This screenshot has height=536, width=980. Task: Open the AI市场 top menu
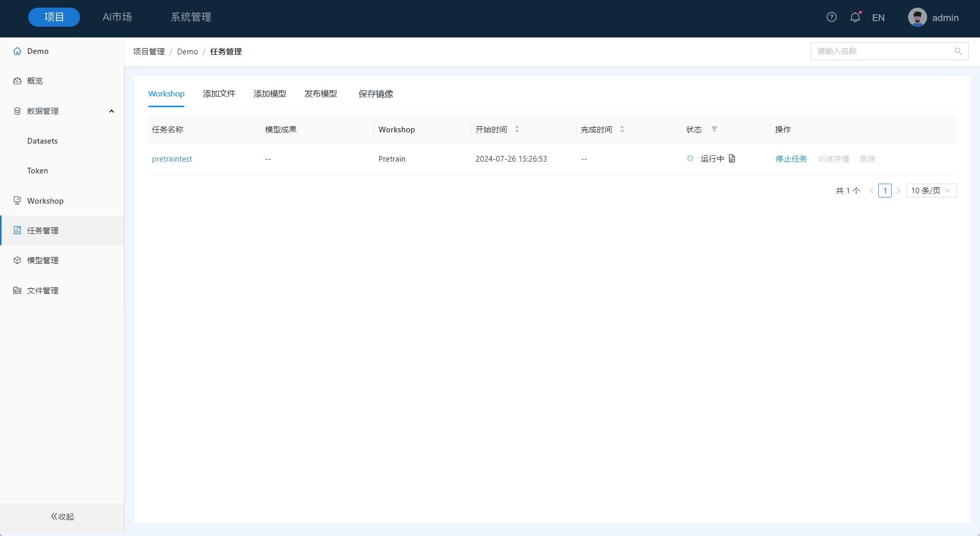pyautogui.click(x=117, y=17)
